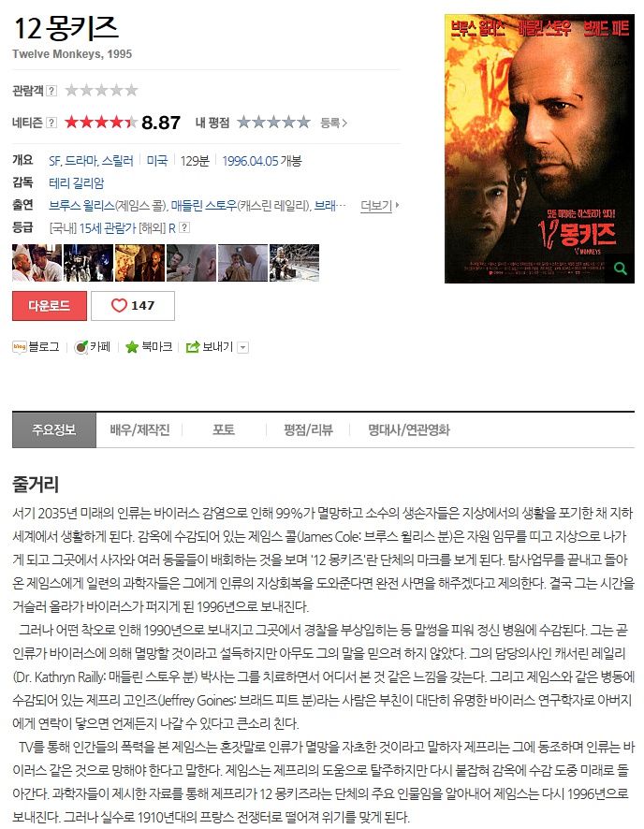Click the SF genre link

tap(54, 161)
